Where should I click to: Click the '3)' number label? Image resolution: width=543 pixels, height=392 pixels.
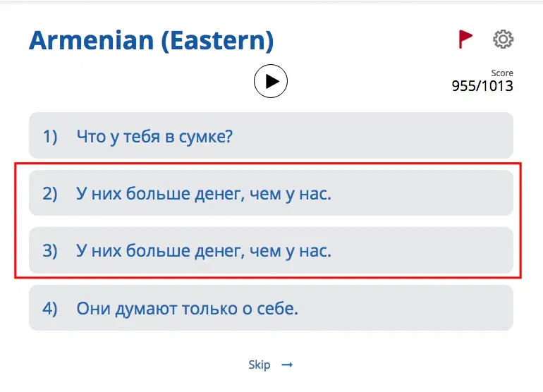tap(49, 250)
